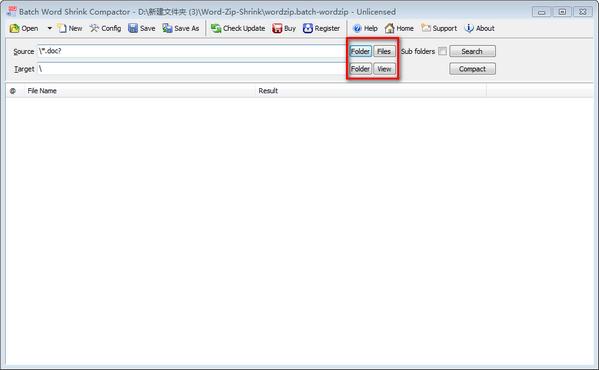Choose Save As in toolbar
599x370 pixels.
click(x=181, y=28)
